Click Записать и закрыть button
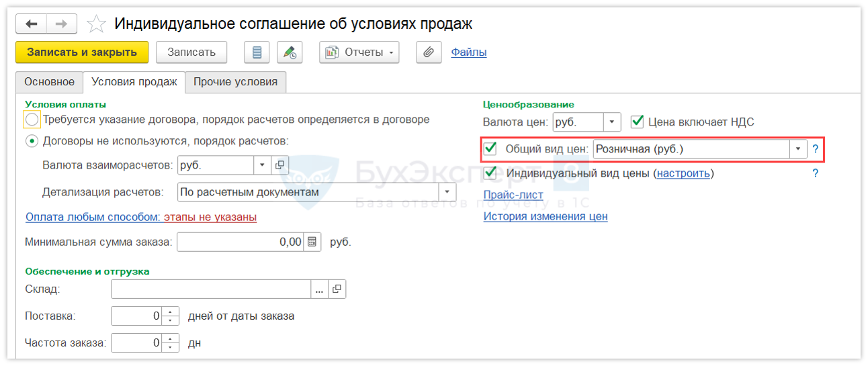The image size is (868, 366). point(82,52)
